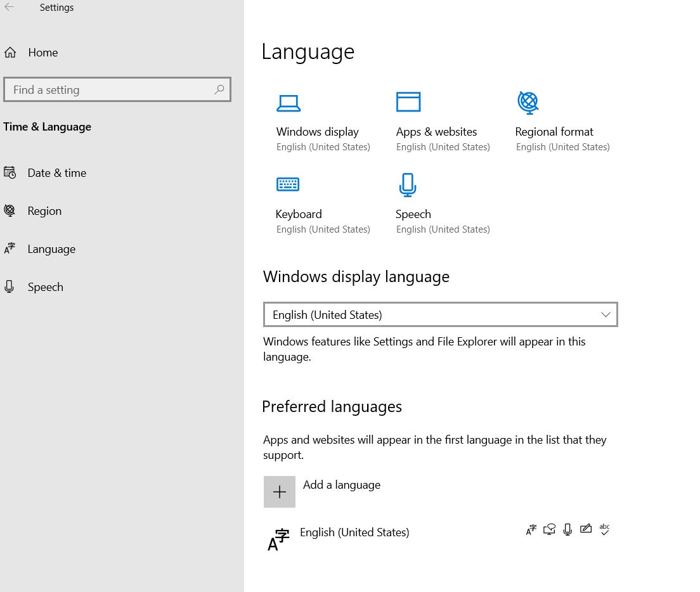Image resolution: width=700 pixels, height=592 pixels.
Task: Click the large language character icon beside English
Action: pyautogui.click(x=278, y=539)
